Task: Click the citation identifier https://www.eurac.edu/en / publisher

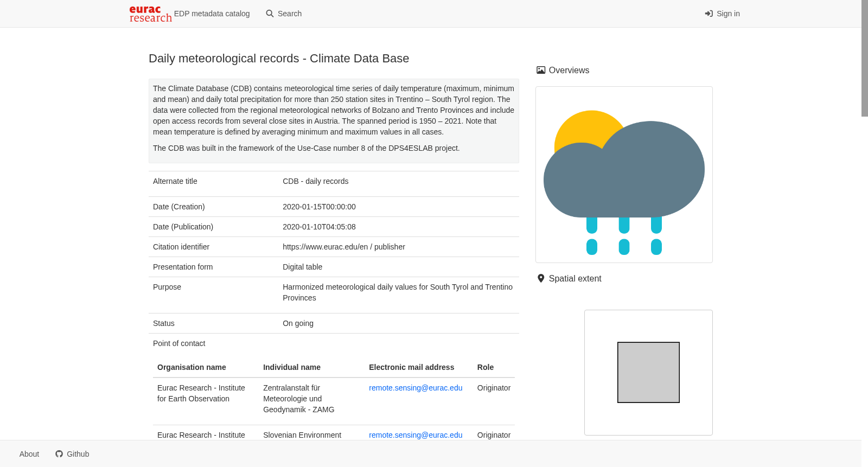Action: [x=344, y=247]
